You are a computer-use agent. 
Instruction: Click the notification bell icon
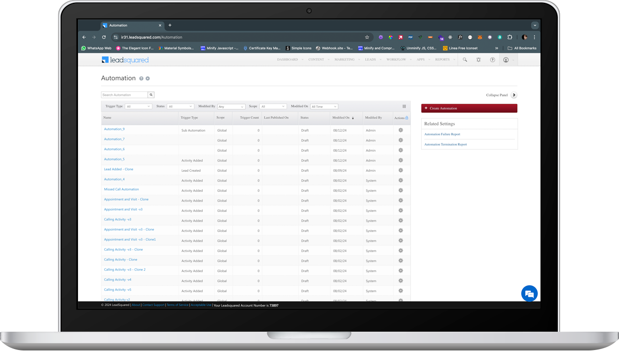tap(478, 60)
